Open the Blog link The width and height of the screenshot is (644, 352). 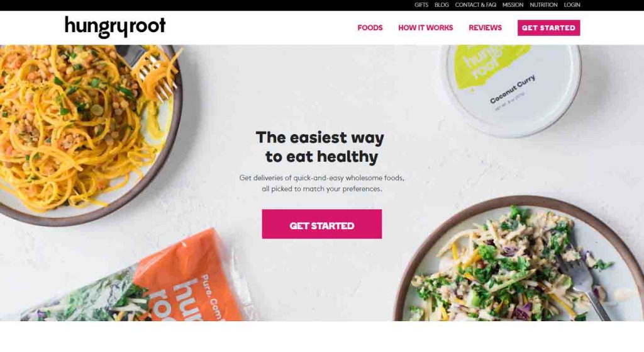tap(441, 5)
